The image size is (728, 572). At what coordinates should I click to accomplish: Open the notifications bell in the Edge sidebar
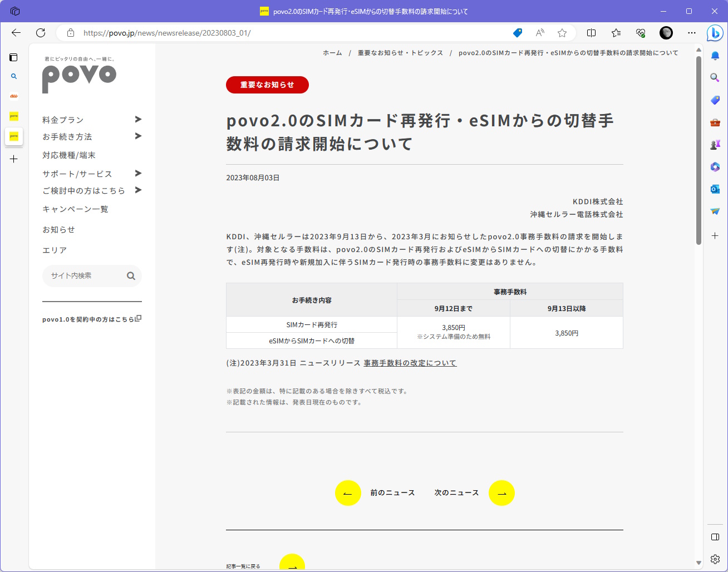(715, 55)
